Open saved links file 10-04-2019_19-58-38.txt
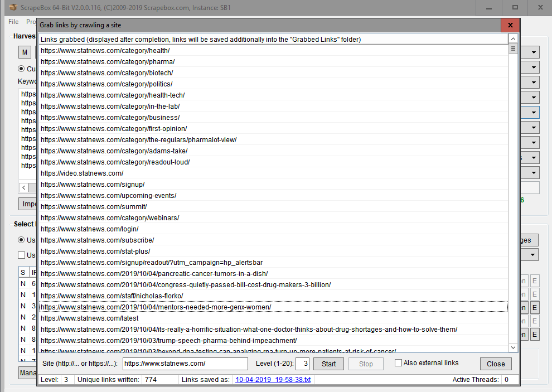 point(273,379)
